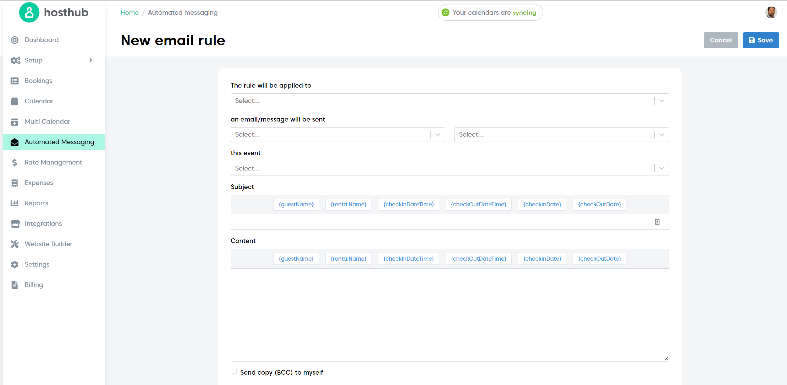Image resolution: width=787 pixels, height=385 pixels.
Task: Click the Content textarea resize handle
Action: [666, 358]
